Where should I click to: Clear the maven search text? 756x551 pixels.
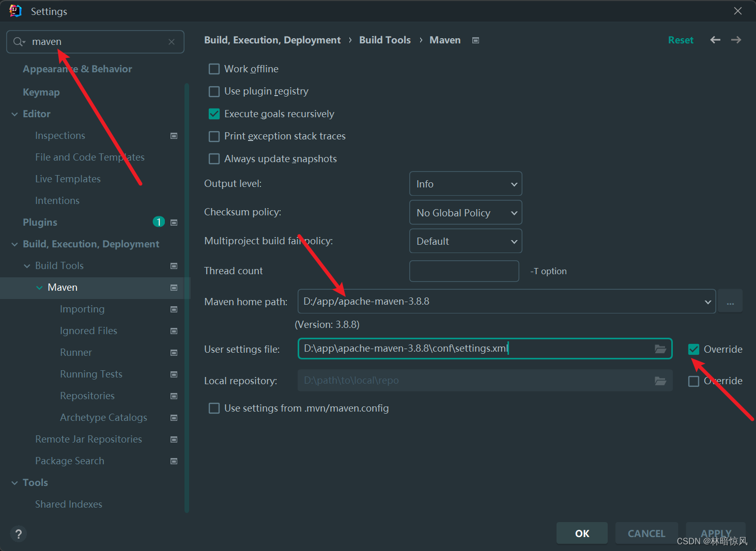tap(172, 42)
